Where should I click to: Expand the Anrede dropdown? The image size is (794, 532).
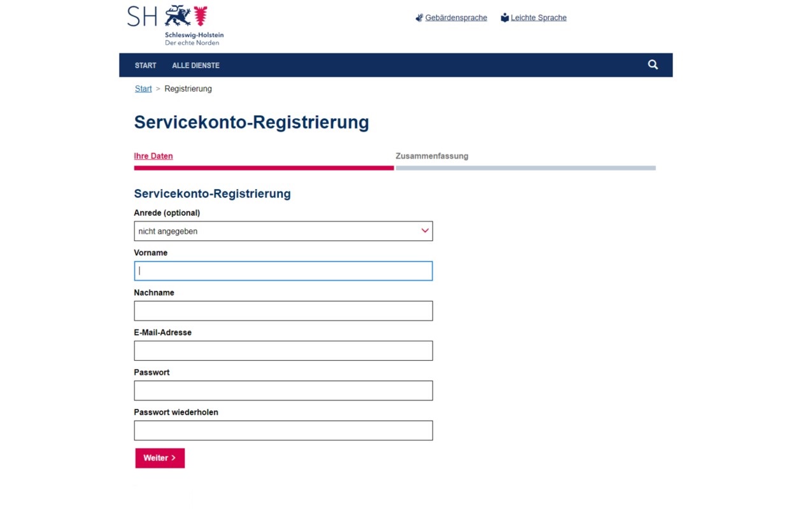pyautogui.click(x=283, y=231)
